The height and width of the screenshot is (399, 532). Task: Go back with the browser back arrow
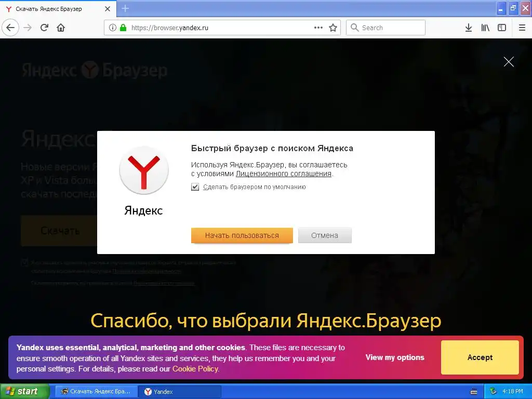pos(10,28)
